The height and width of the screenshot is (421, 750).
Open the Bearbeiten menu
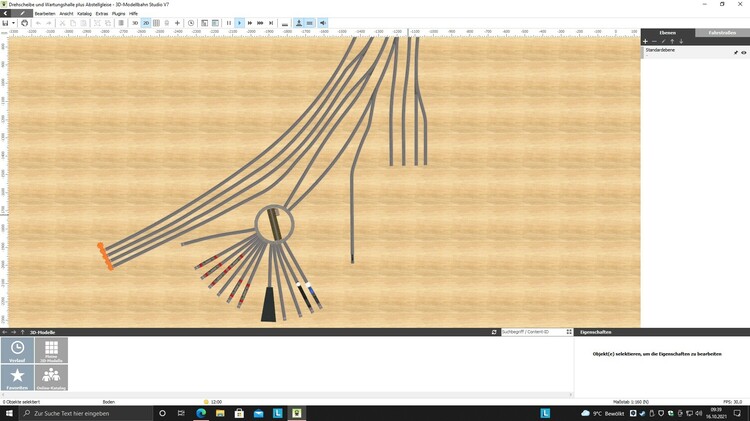45,13
